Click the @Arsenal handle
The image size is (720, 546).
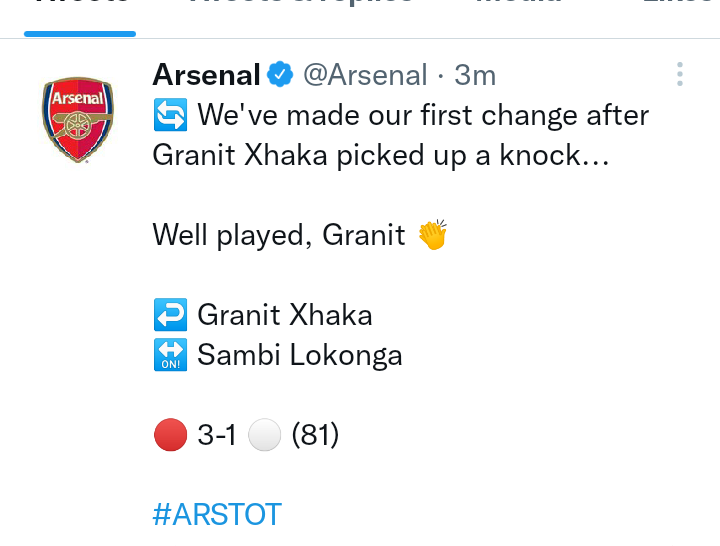[x=366, y=75]
